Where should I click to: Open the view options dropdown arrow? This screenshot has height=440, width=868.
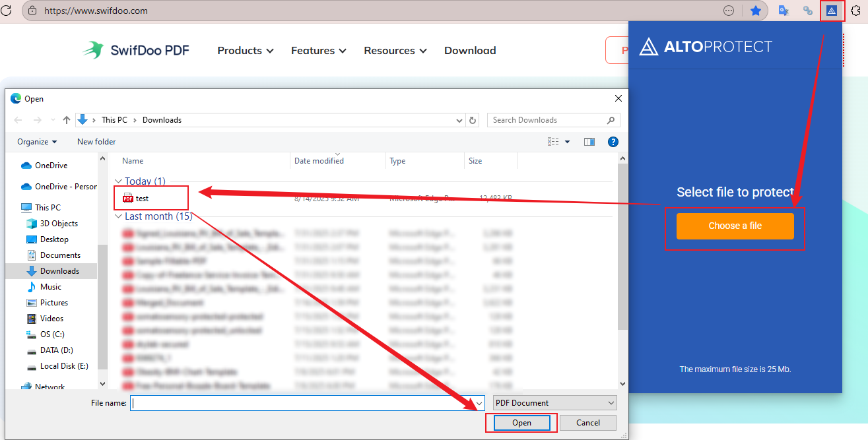pyautogui.click(x=567, y=142)
